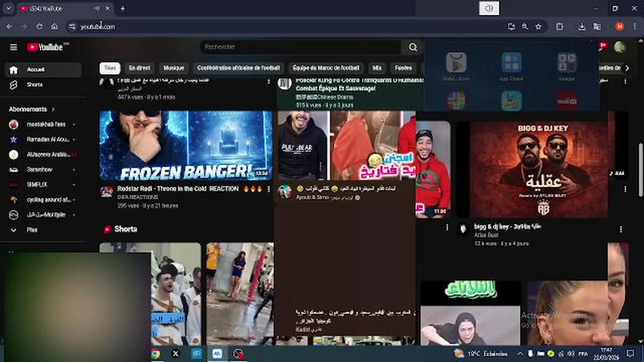644x362 pixels.
Task: Open the X app in the taskbar
Action: click(176, 353)
